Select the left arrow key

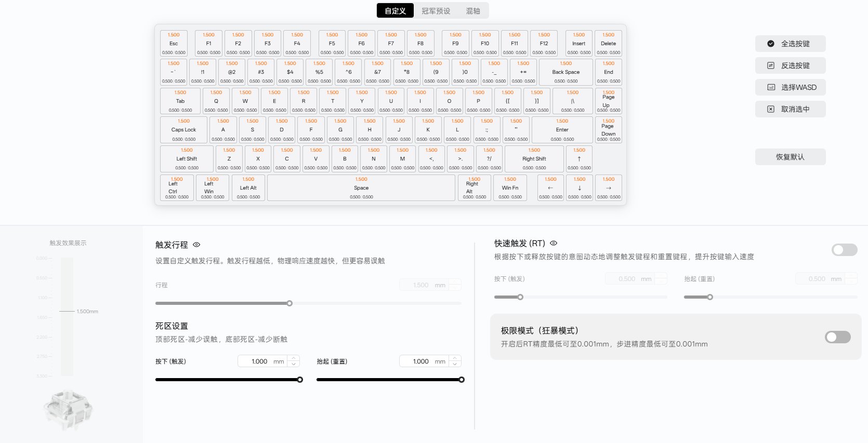(x=550, y=188)
